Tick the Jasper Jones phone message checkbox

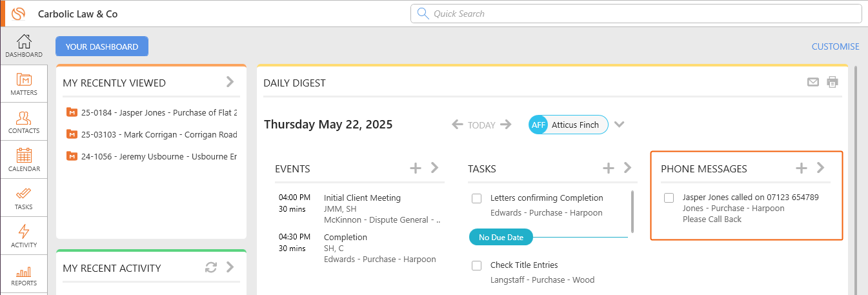pos(669,198)
